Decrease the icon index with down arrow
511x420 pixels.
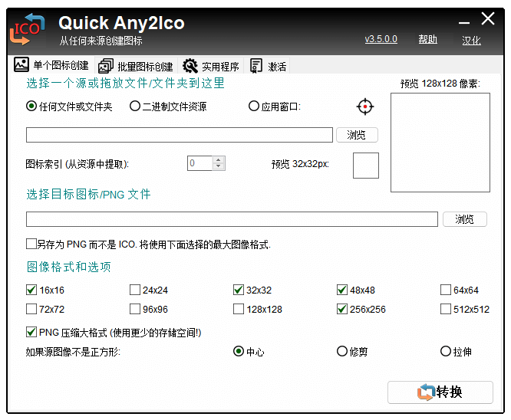pyautogui.click(x=219, y=166)
